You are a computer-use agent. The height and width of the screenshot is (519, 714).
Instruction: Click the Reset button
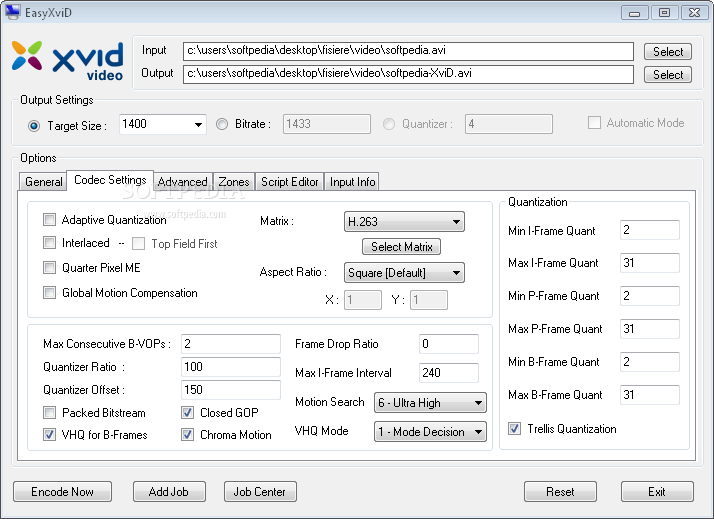[560, 492]
